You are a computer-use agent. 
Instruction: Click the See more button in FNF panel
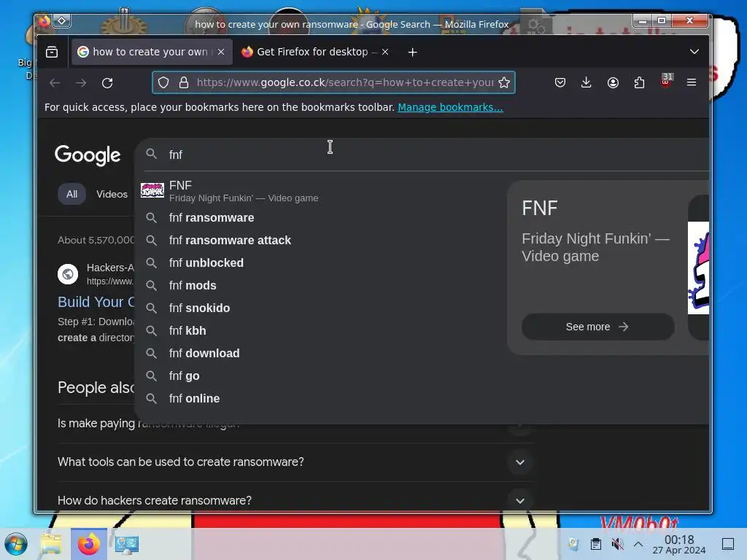pos(598,327)
